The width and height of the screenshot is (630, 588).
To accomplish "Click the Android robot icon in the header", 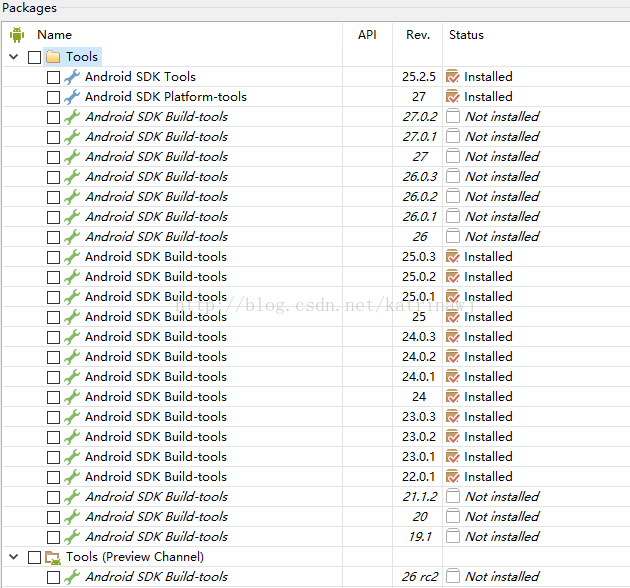I will point(17,35).
